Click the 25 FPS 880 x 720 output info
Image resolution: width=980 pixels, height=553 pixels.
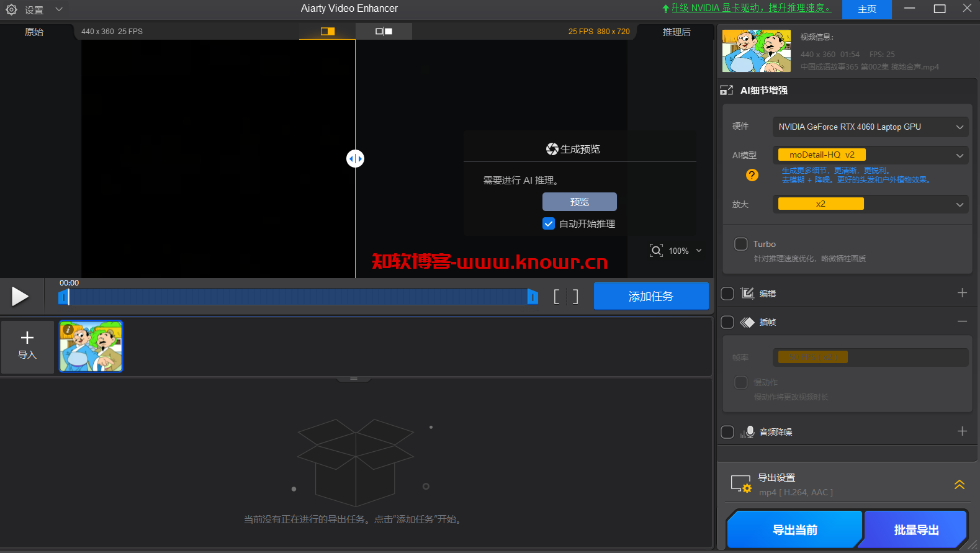coord(599,32)
